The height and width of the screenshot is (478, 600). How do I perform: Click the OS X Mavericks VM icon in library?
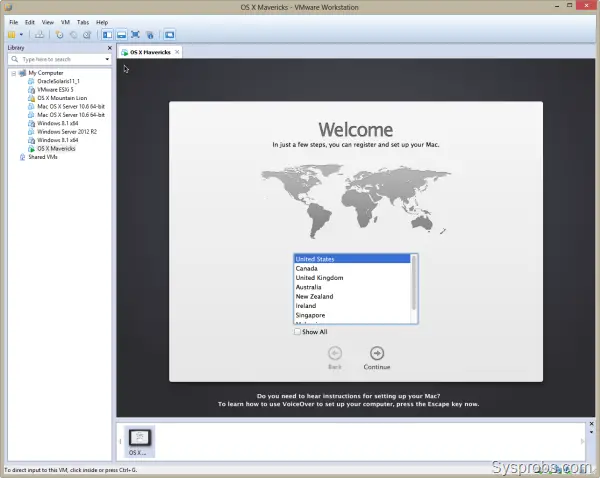[31, 148]
